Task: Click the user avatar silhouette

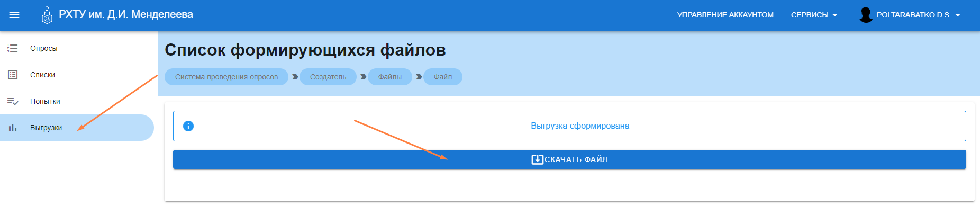Action: pyautogui.click(x=866, y=15)
